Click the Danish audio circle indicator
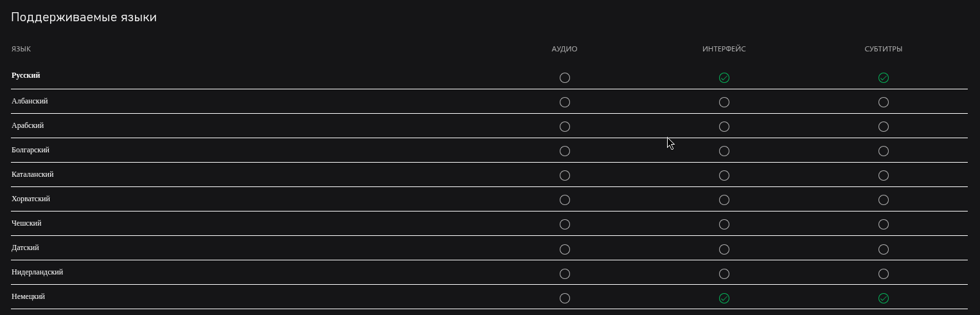The width and height of the screenshot is (980, 315). pyautogui.click(x=565, y=249)
